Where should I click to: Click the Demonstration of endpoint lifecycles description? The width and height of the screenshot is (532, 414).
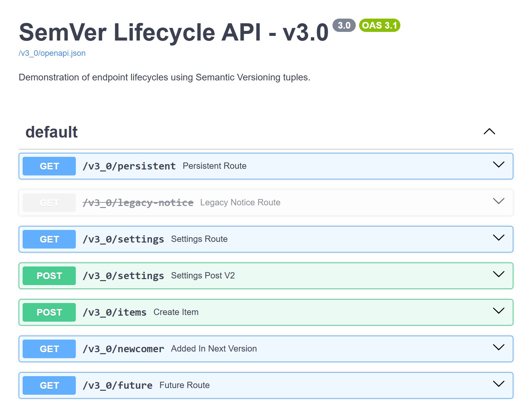[164, 77]
